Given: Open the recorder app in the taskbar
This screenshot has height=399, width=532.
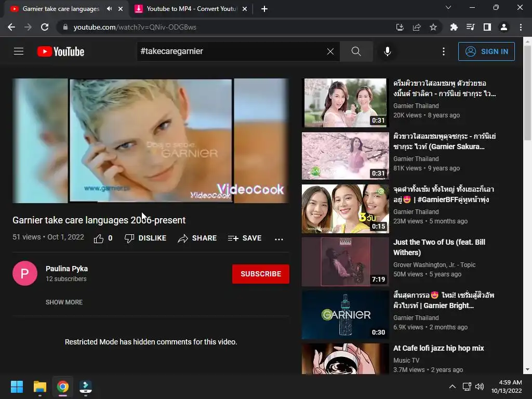Looking at the screenshot, I should [x=86, y=387].
